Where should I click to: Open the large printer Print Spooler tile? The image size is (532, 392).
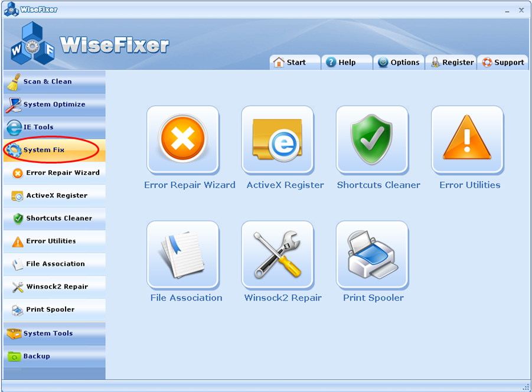coord(372,254)
